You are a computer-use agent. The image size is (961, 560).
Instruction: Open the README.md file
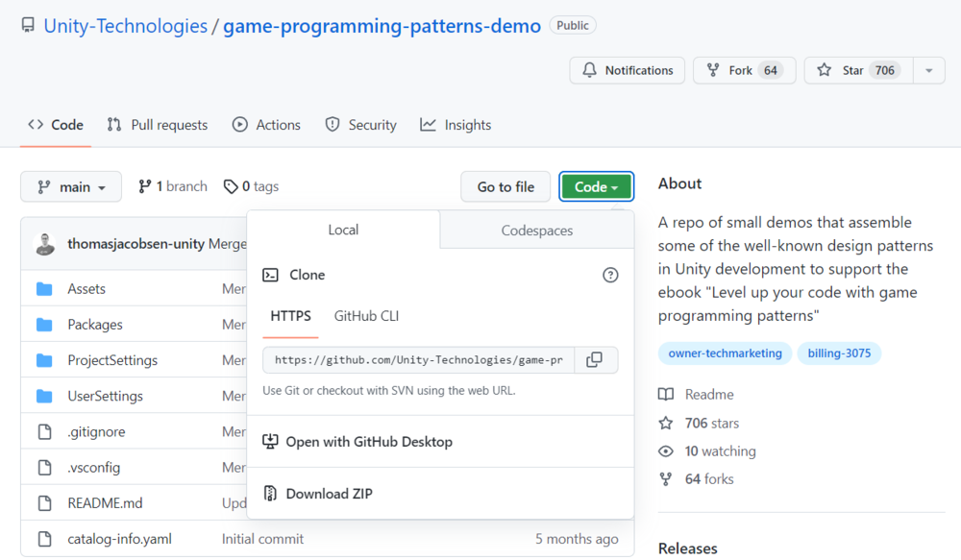[106, 502]
